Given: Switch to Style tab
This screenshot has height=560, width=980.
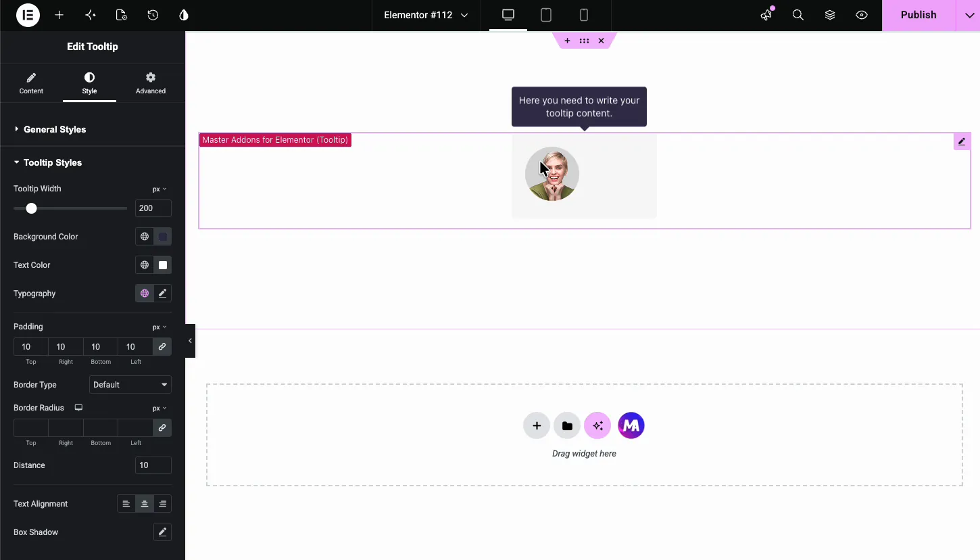Looking at the screenshot, I should (89, 83).
